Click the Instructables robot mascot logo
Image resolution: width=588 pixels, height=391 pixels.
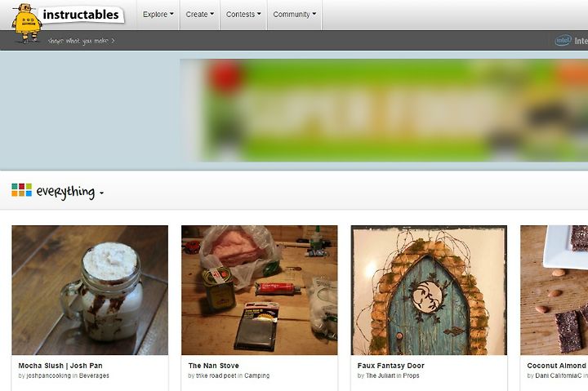pos(26,23)
